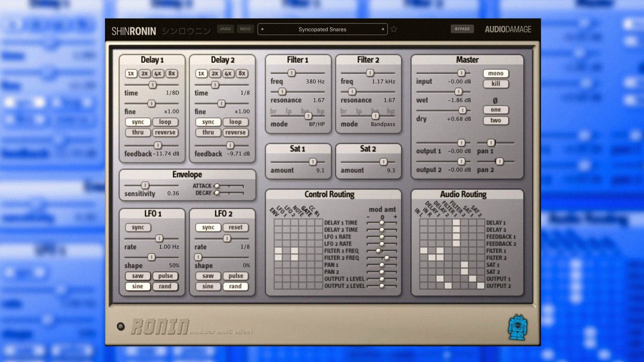Toggle reverse in Delay 1
This screenshot has height=362, width=644.
[x=165, y=132]
